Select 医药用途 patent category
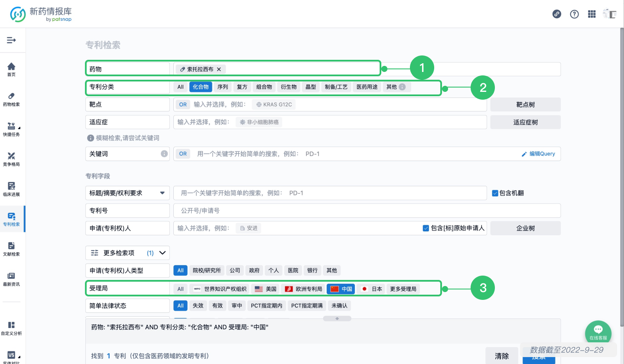 click(367, 87)
